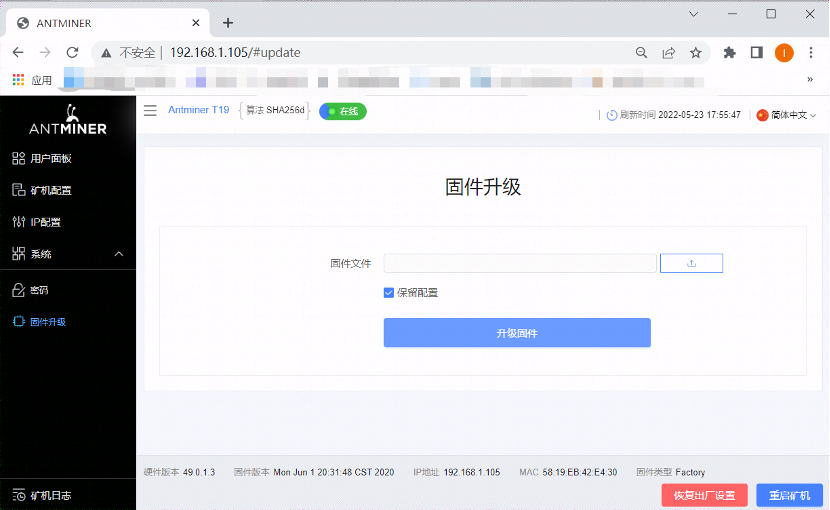
Task: Click the 矿机日志 log icon
Action: pos(19,495)
